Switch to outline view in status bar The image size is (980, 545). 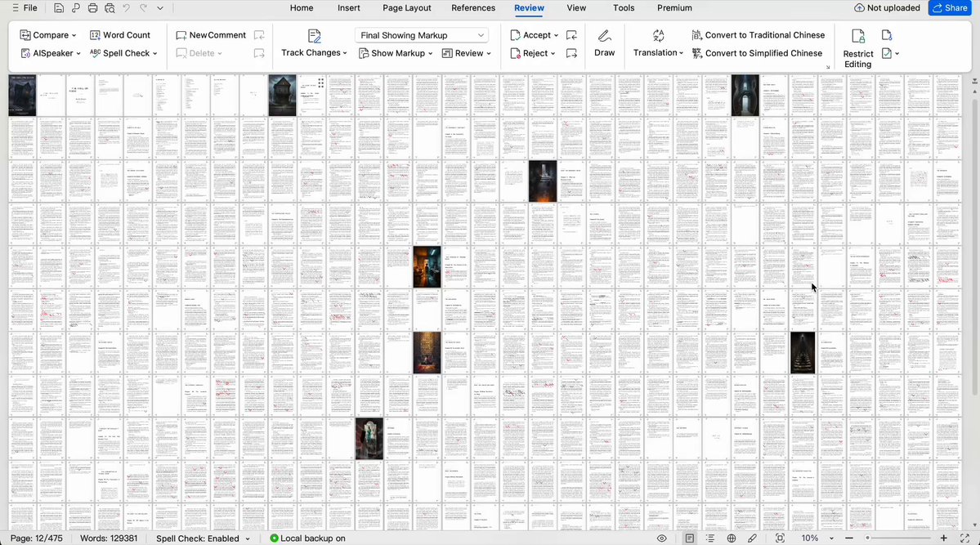710,538
